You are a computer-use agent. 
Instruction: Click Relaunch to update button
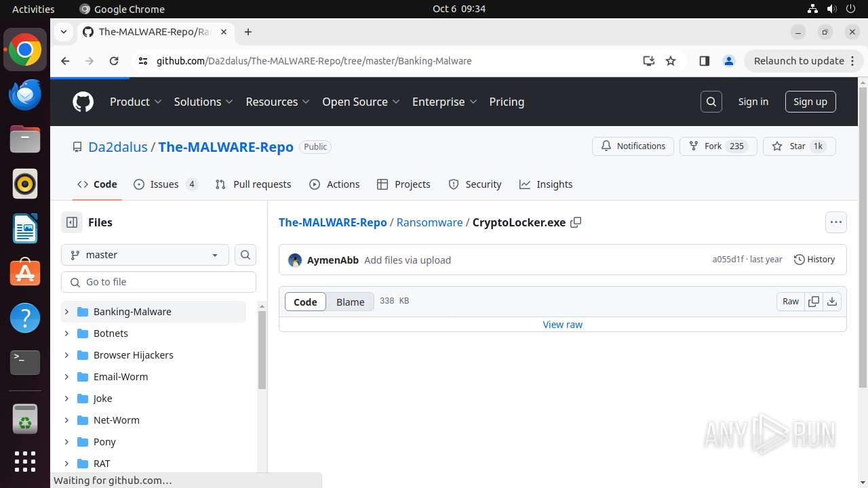tap(800, 61)
